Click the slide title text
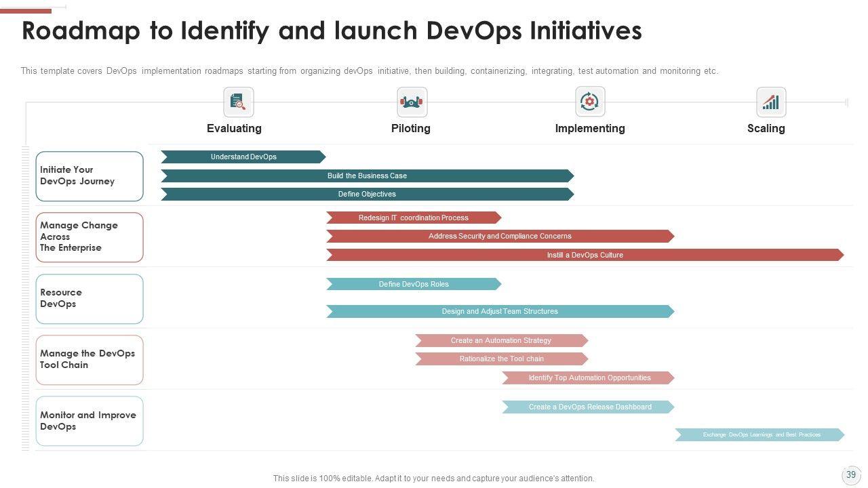The image size is (868, 488). 332,31
